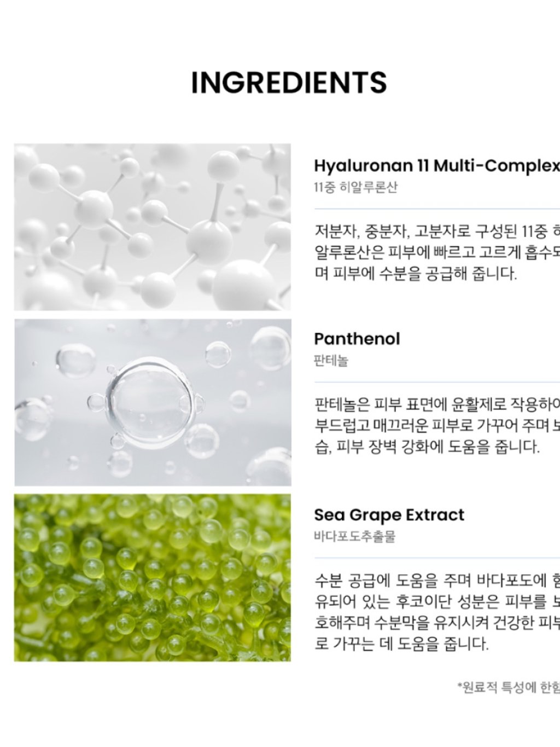Open the clear water bubbles image
The image size is (560, 747).
153,402
